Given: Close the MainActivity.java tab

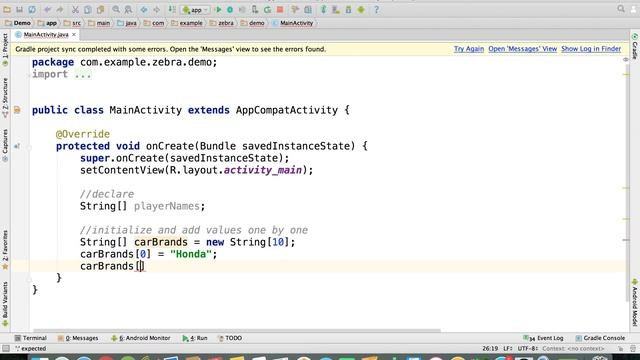Looking at the screenshot, I should [74, 35].
